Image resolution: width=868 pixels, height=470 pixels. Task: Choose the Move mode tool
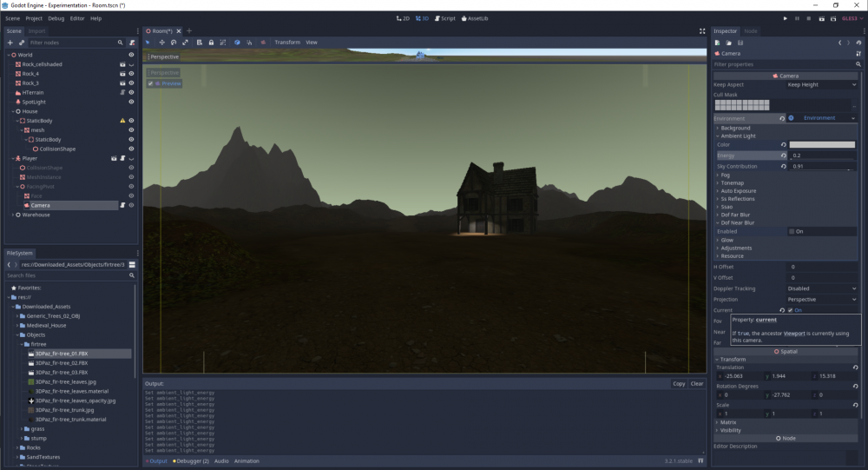tap(161, 42)
